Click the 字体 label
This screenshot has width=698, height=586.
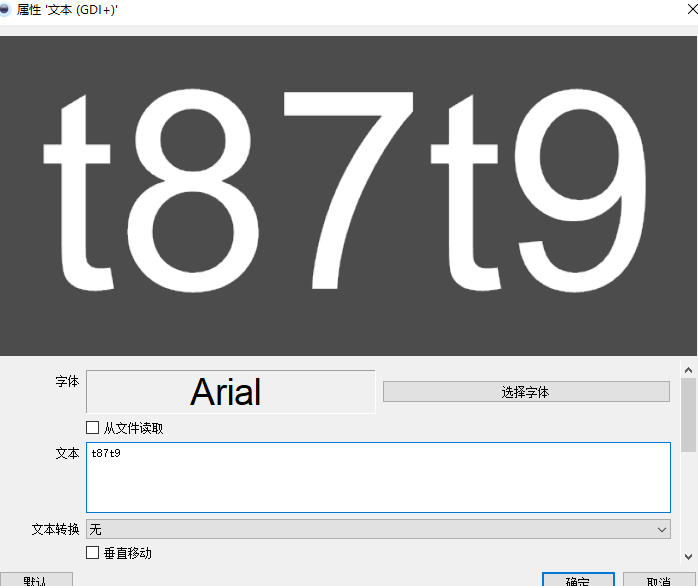point(67,382)
